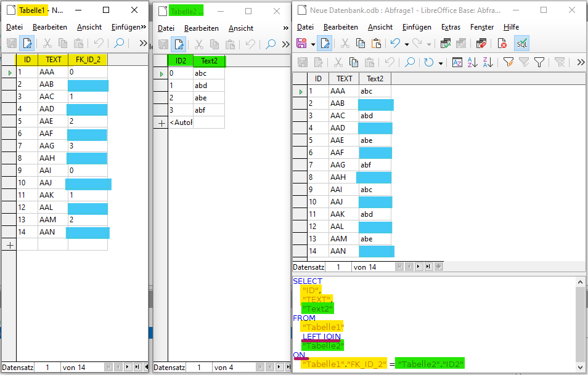Cut in Abfrage1 top toolbar
Screen dimensions: 588x375
[x=345, y=44]
